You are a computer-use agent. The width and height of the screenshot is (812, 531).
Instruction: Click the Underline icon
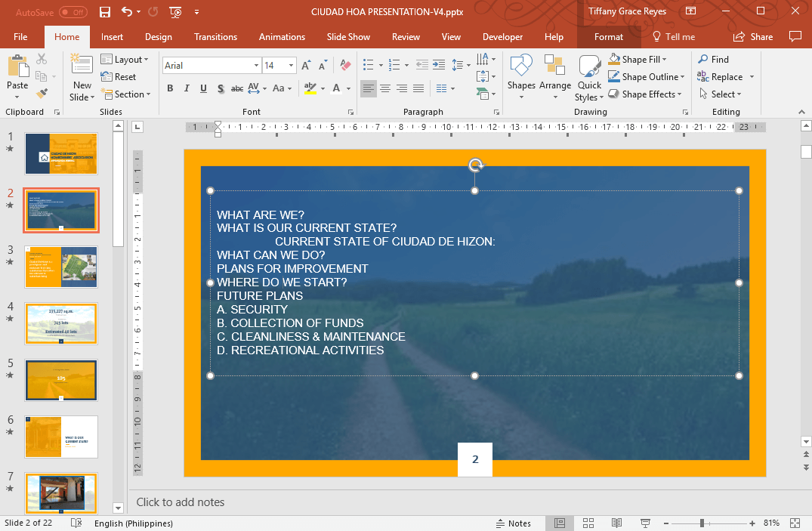202,88
